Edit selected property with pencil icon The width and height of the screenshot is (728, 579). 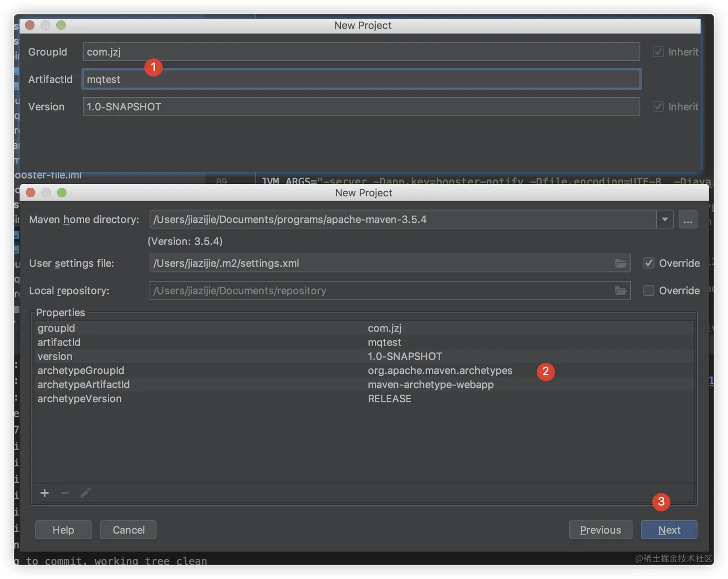[x=86, y=493]
